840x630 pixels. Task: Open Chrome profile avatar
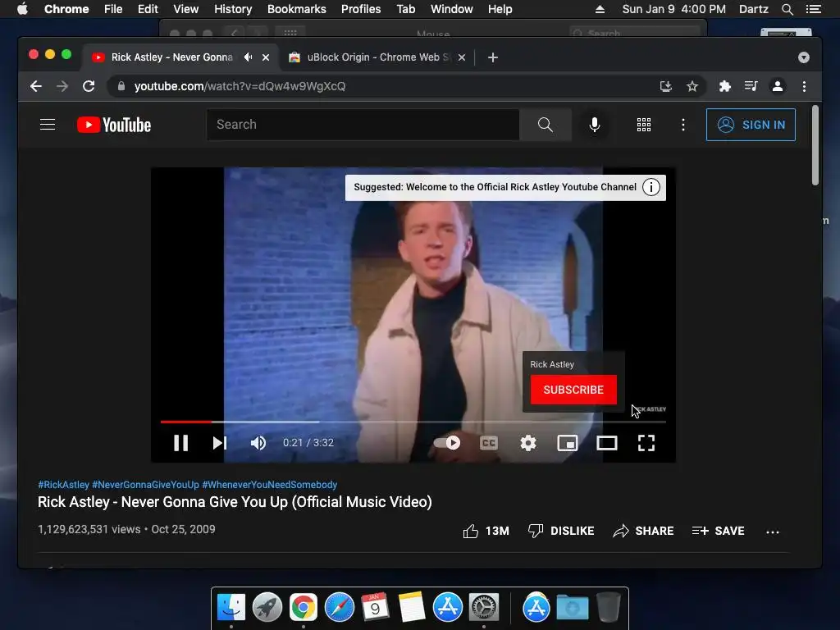(x=778, y=86)
